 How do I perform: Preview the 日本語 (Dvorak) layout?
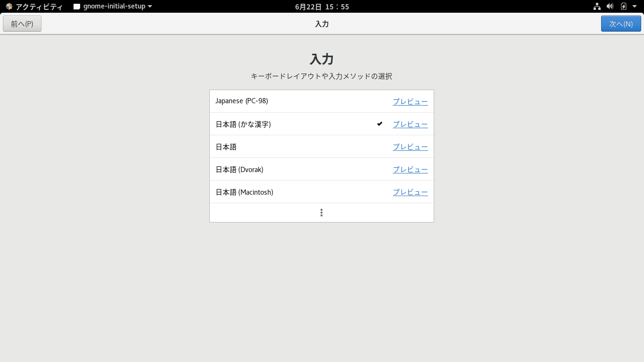410,169
